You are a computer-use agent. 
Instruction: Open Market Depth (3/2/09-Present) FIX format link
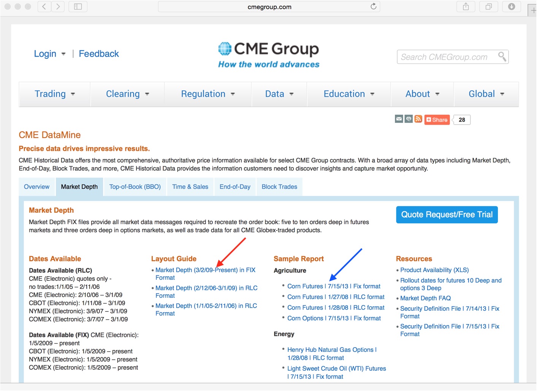click(205, 274)
